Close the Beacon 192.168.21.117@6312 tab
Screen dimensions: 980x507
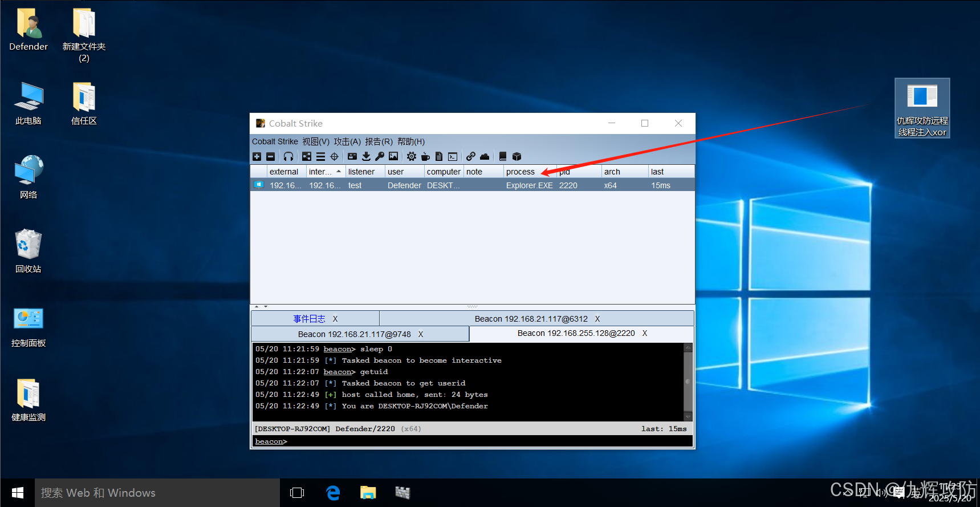click(x=597, y=319)
